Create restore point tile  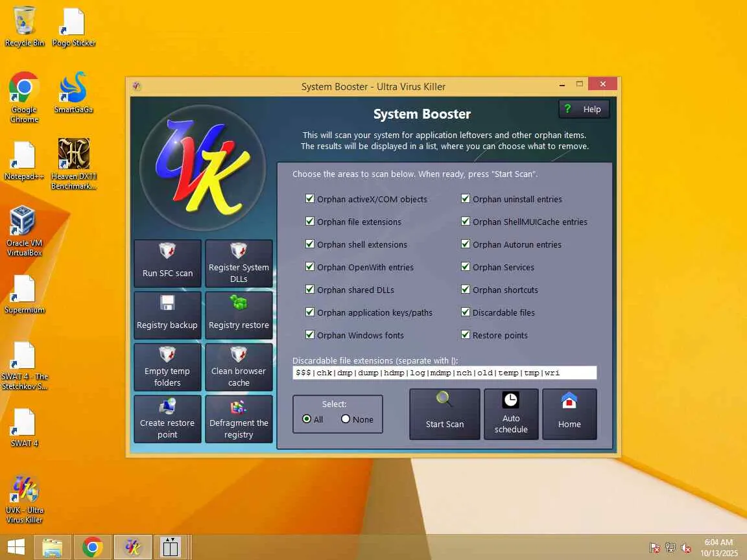click(x=168, y=419)
